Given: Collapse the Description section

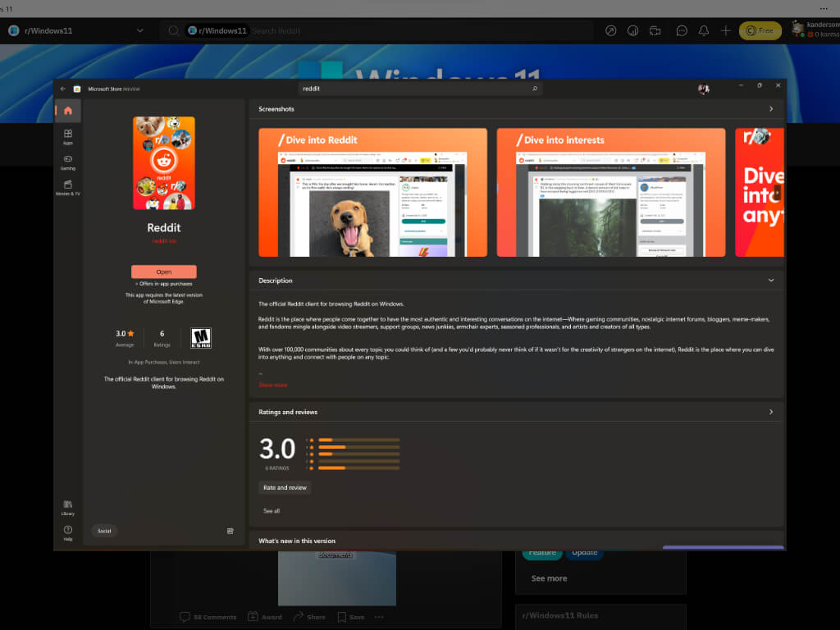Looking at the screenshot, I should 770,281.
